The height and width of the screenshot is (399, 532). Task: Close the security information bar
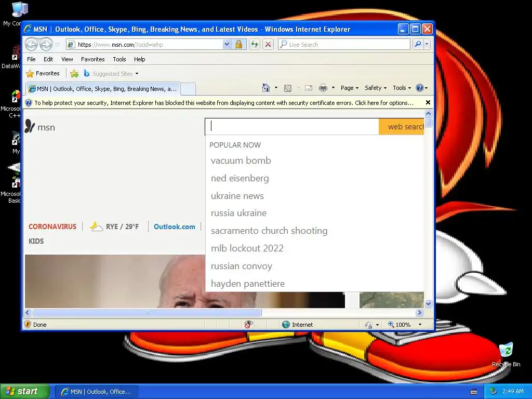pos(428,102)
